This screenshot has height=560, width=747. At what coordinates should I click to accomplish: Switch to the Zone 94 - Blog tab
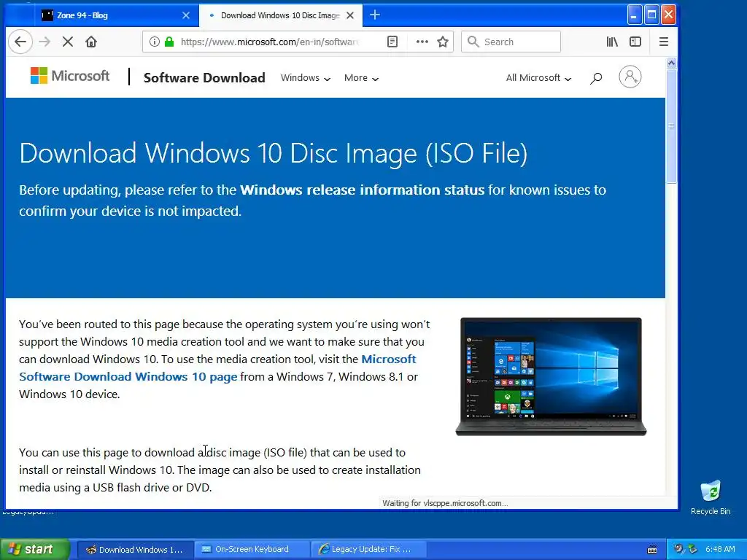click(x=117, y=15)
